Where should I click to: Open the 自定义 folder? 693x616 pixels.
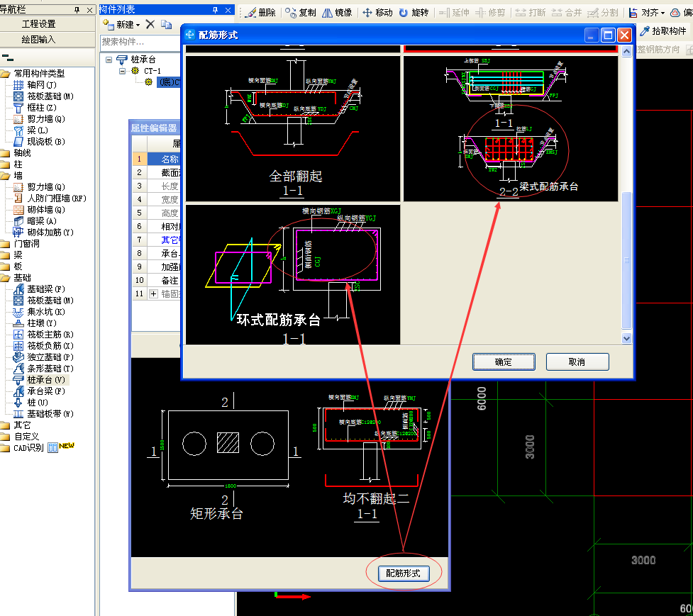coord(26,436)
